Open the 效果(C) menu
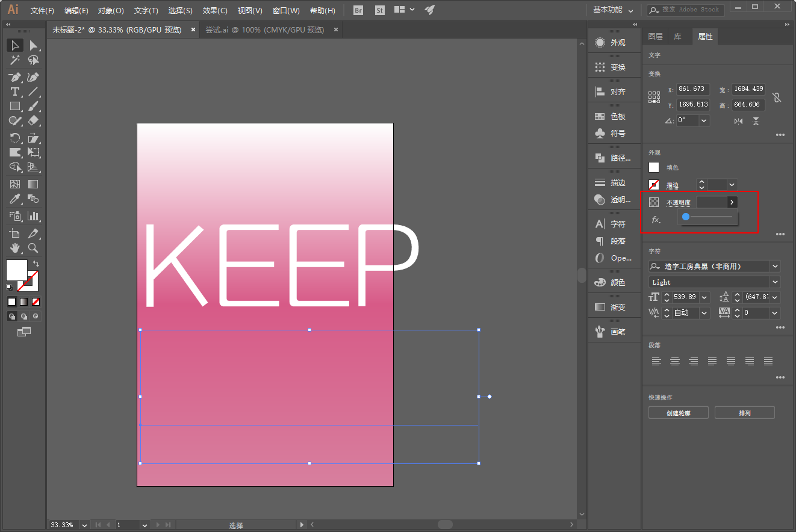796x532 pixels. [x=215, y=11]
